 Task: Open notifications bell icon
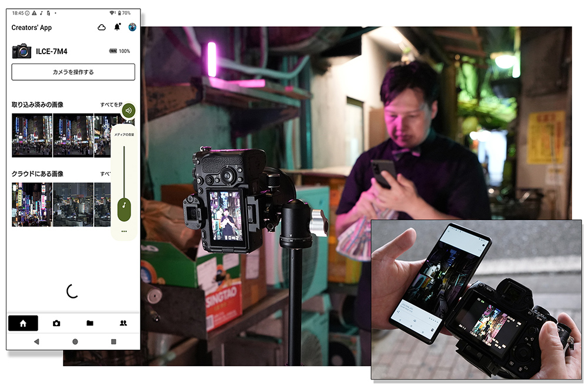click(117, 27)
